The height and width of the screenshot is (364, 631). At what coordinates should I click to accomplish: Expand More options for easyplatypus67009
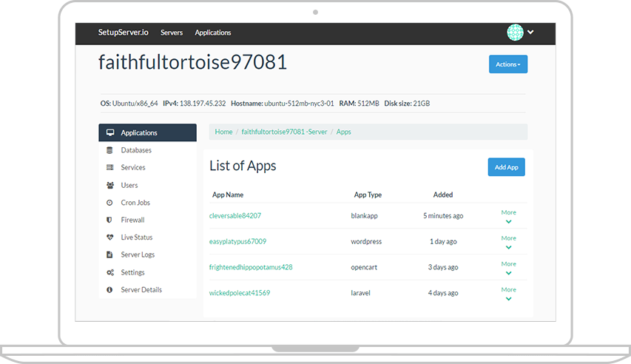point(509,243)
